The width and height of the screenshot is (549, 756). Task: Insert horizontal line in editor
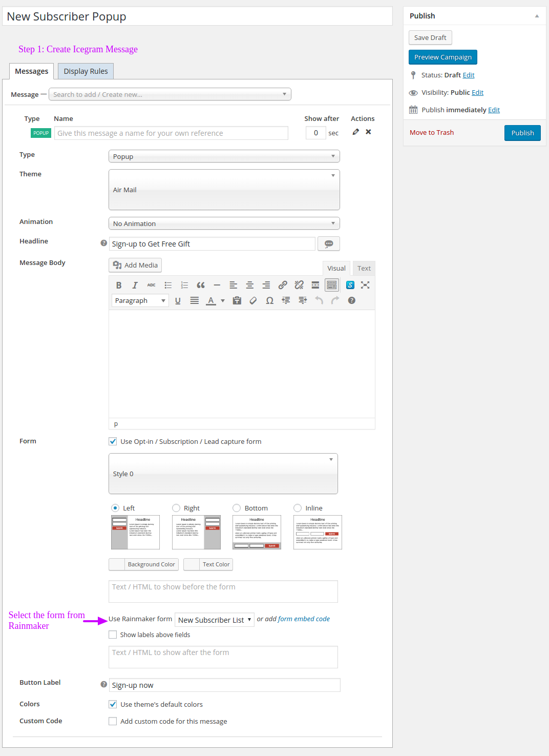point(217,285)
